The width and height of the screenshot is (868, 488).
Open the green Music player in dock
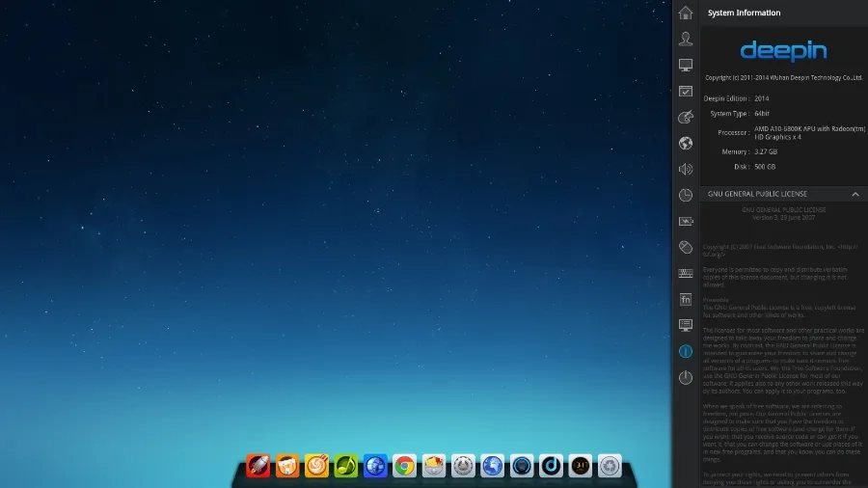tap(345, 466)
